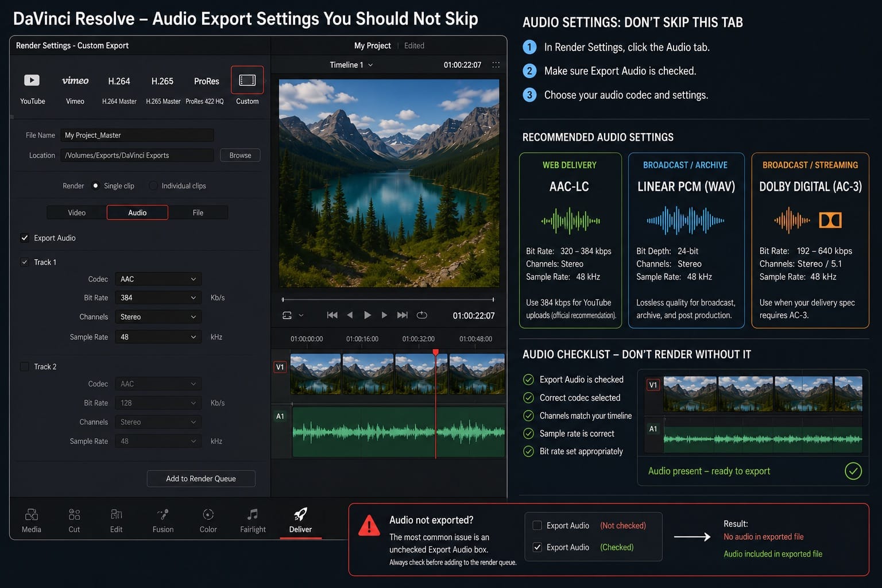
Task: Click the Dolby Digital (AC-3) card
Action: 810,240
